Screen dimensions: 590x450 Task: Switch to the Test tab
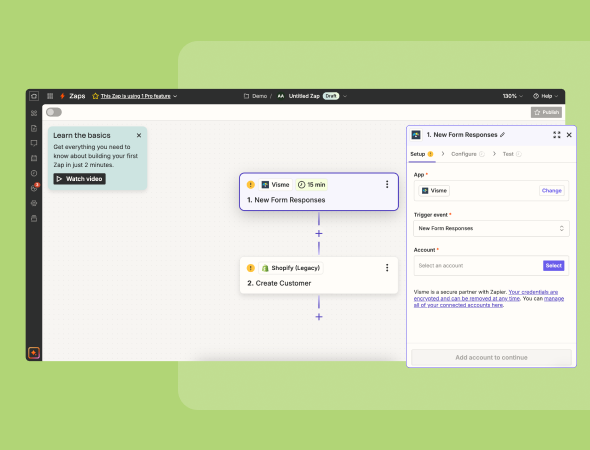pos(512,154)
